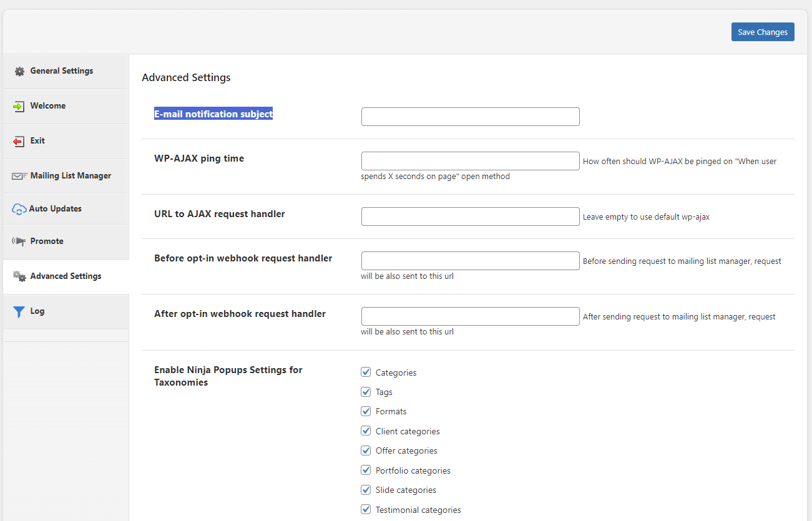Uncheck the Testimonial categories checkbox
812x521 pixels.
366,510
